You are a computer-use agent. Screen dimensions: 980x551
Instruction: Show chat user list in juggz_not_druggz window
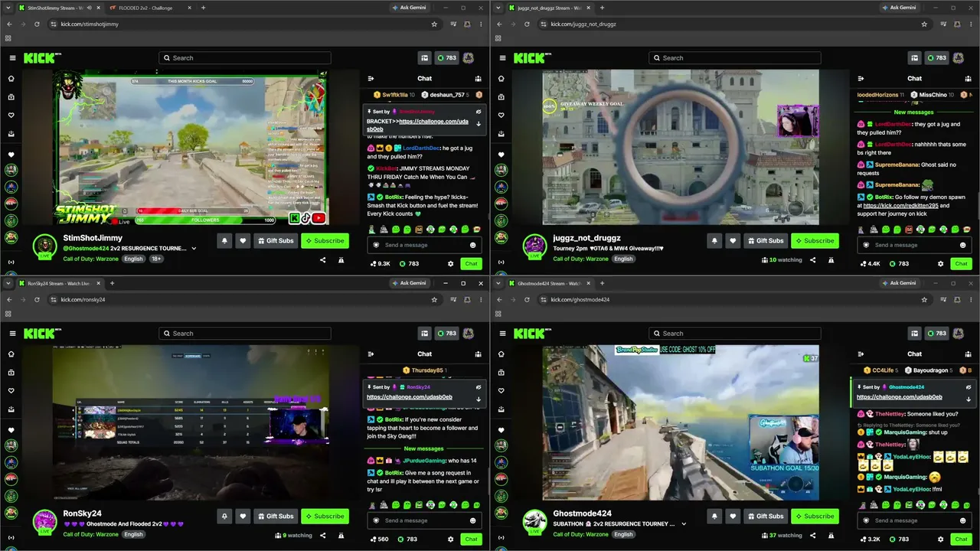[x=969, y=78]
